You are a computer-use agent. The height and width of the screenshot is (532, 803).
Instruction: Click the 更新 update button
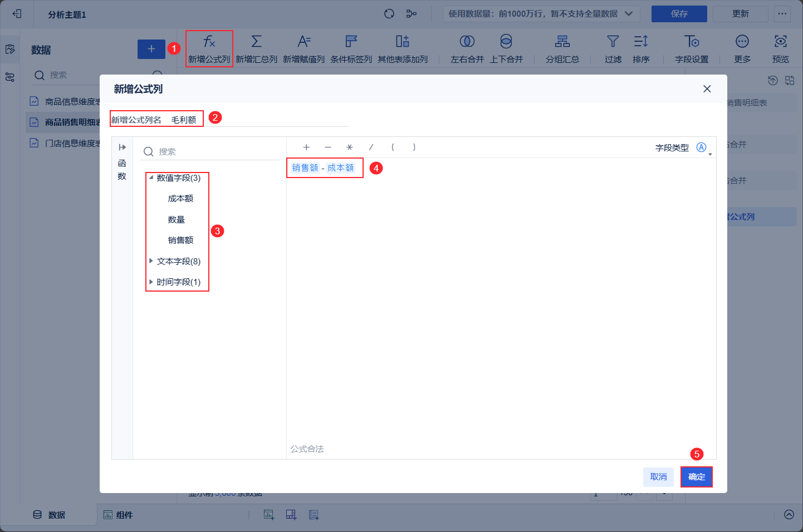point(741,14)
